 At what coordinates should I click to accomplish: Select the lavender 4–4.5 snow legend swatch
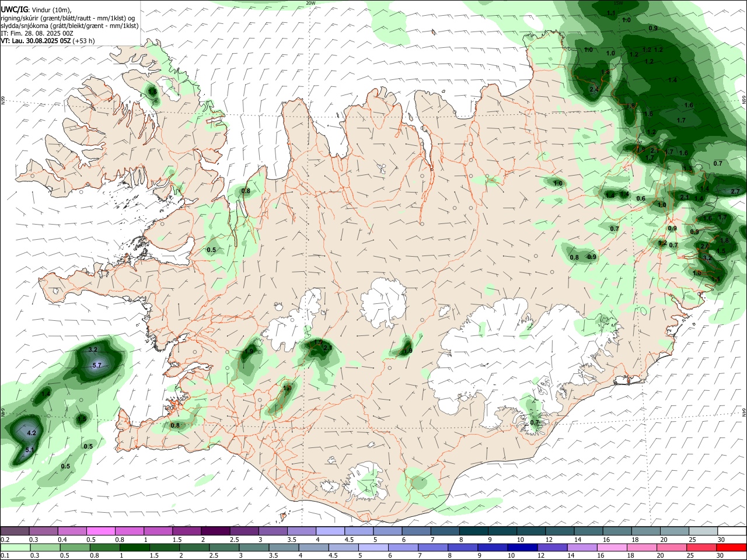pos(330,531)
